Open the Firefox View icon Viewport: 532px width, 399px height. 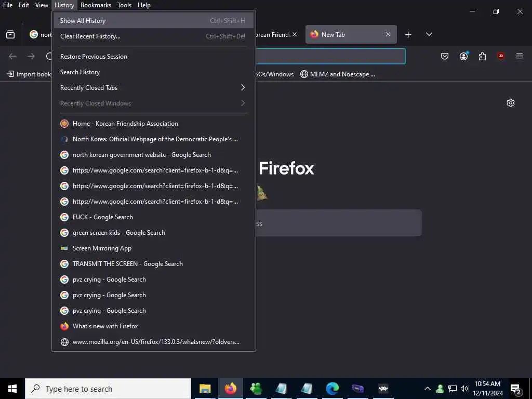click(10, 34)
